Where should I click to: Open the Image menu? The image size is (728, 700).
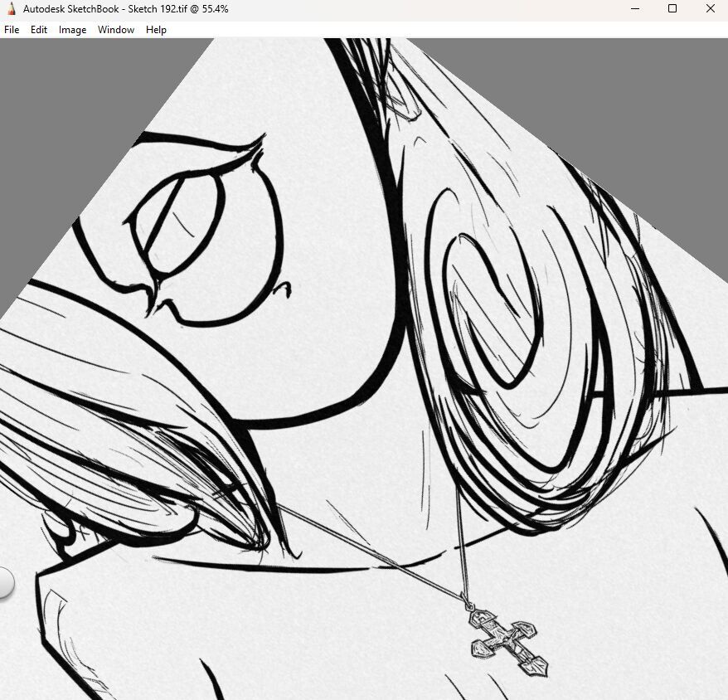coord(72,30)
